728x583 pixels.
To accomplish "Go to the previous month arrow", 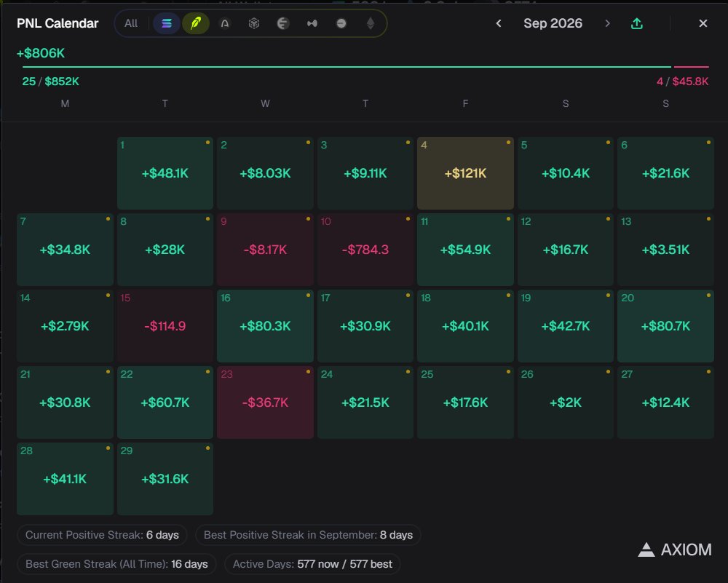I will (499, 23).
